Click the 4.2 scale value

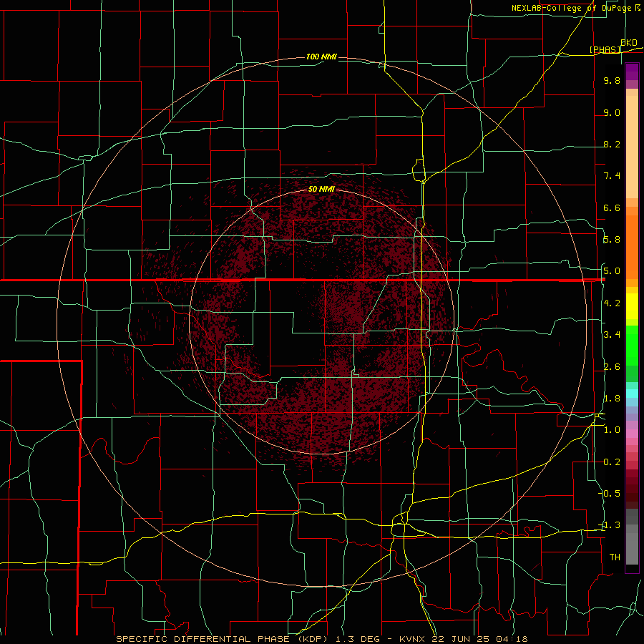pos(612,303)
